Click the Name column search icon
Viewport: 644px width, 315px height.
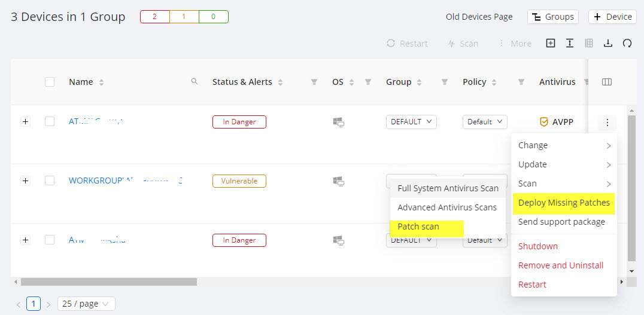[195, 81]
